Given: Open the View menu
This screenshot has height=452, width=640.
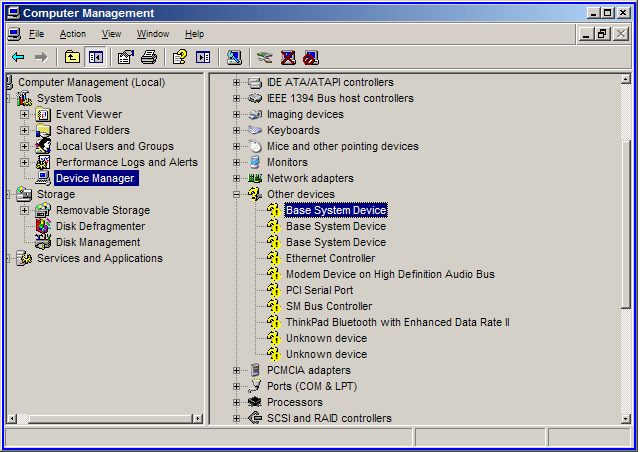Looking at the screenshot, I should click(x=111, y=34).
